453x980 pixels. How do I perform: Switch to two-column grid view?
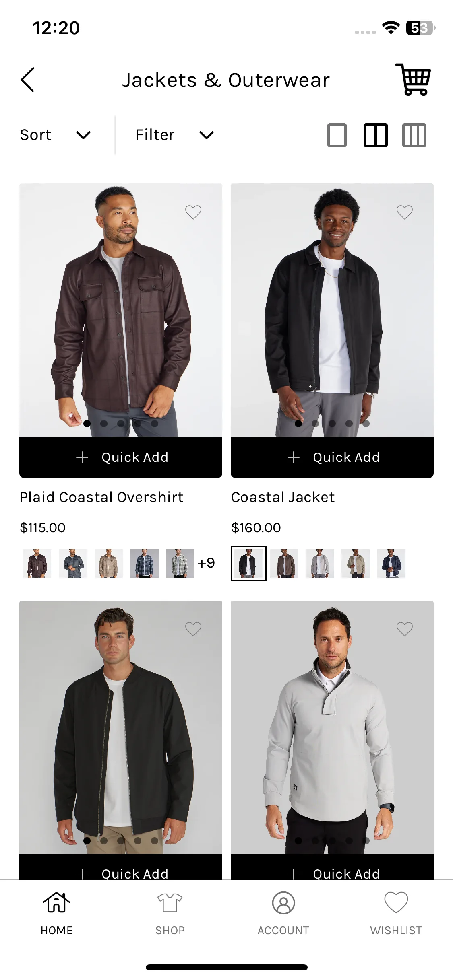pyautogui.click(x=375, y=135)
